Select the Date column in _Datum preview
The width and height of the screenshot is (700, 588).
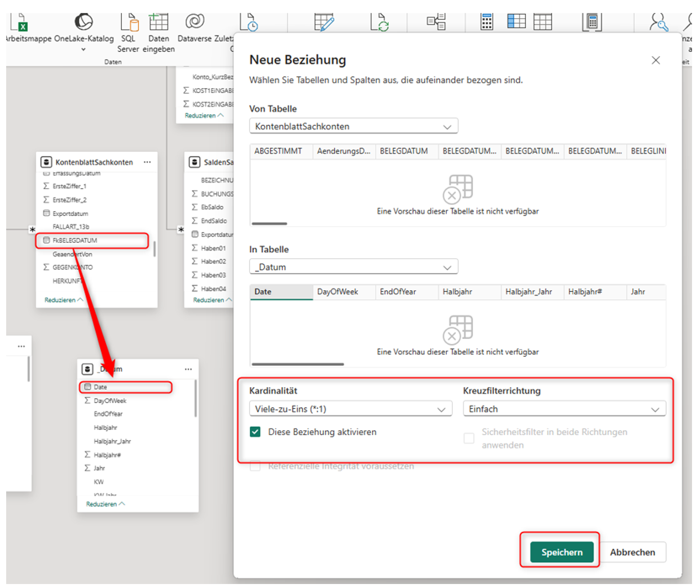281,292
